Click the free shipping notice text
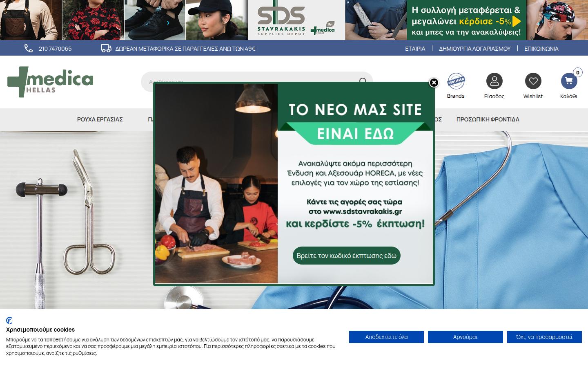Image resolution: width=588 pixels, height=368 pixels. [x=185, y=49]
